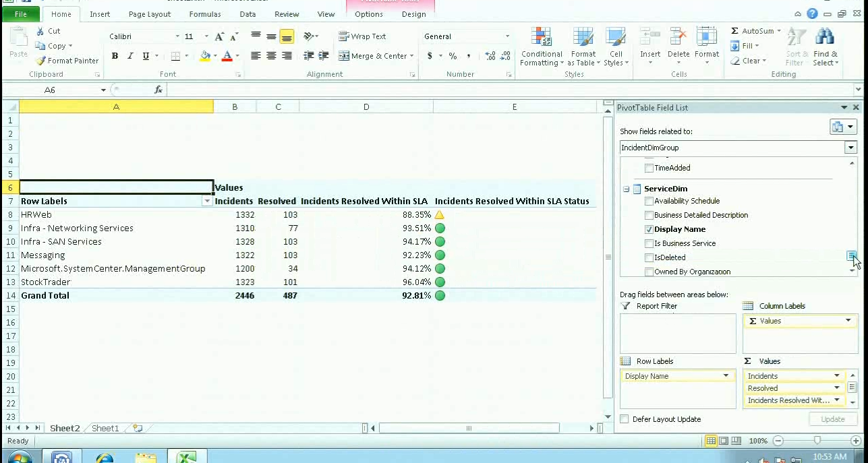Open the Resolved value field dropdown

[837, 388]
